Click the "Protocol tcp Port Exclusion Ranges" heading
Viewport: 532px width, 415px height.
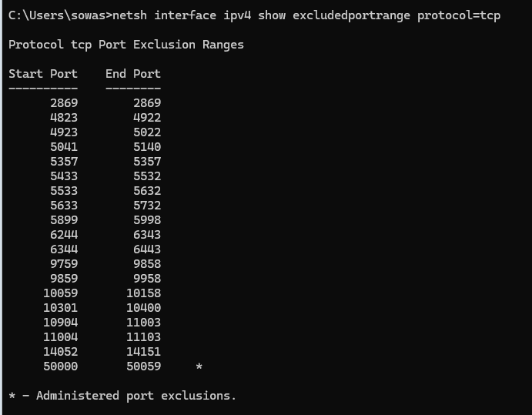tap(126, 45)
